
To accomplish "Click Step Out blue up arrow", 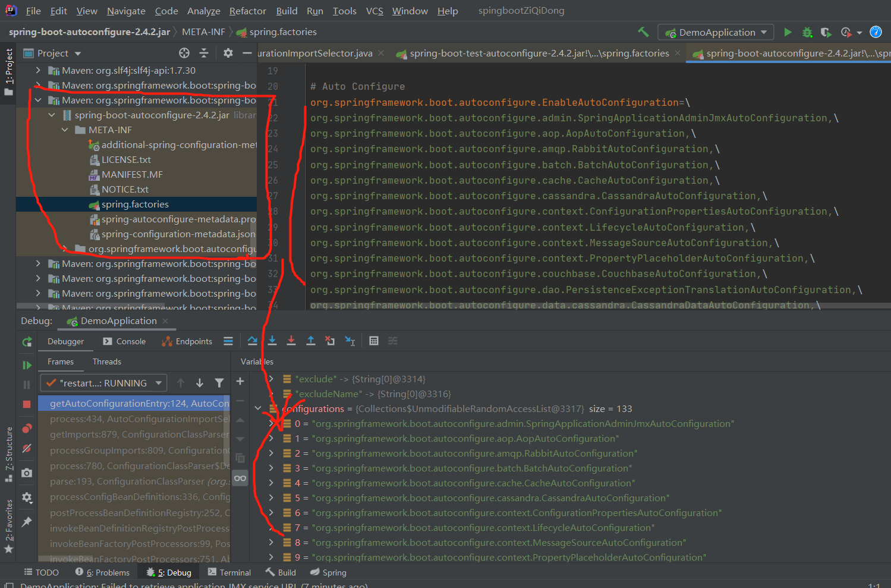I will 311,341.
